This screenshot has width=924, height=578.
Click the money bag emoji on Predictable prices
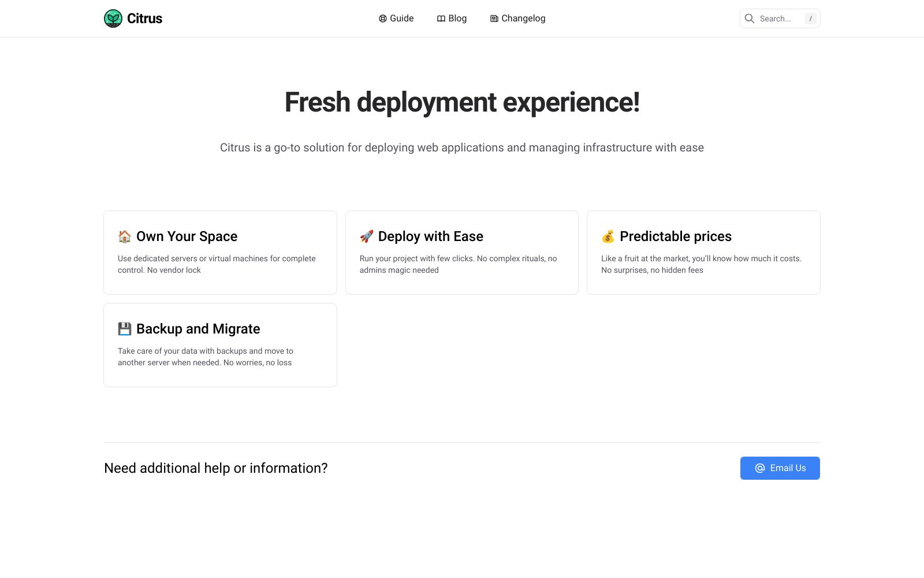[608, 236]
